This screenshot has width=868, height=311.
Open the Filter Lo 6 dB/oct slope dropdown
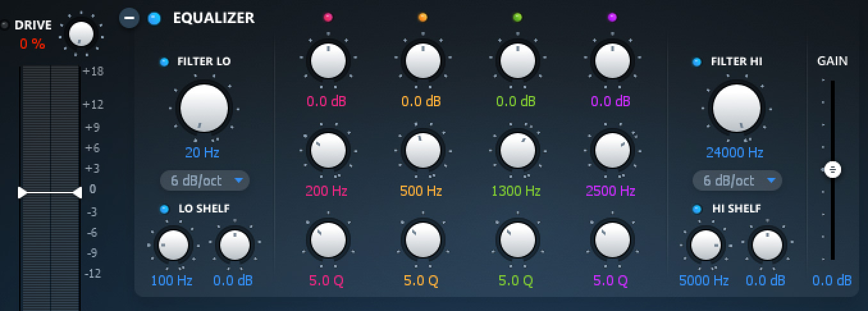[205, 181]
